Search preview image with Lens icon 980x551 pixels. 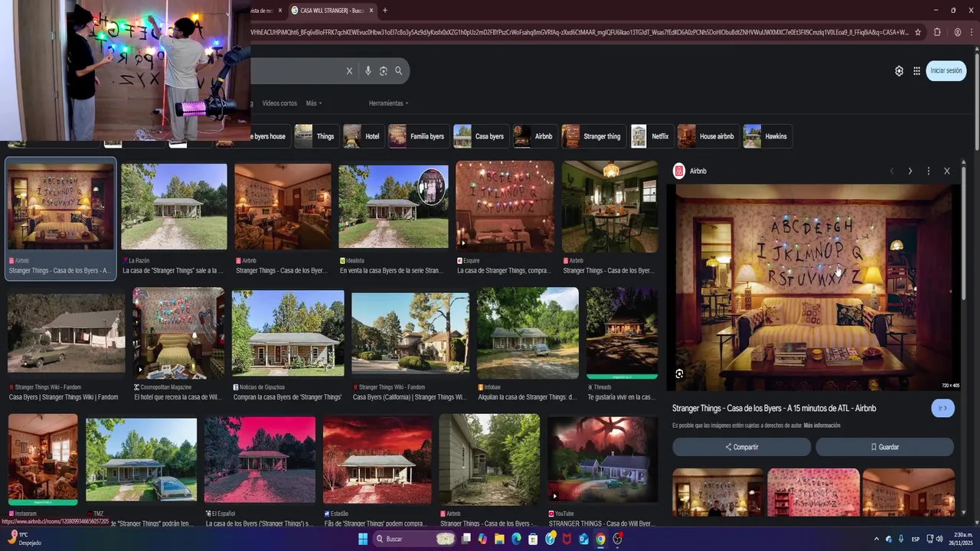pyautogui.click(x=679, y=373)
